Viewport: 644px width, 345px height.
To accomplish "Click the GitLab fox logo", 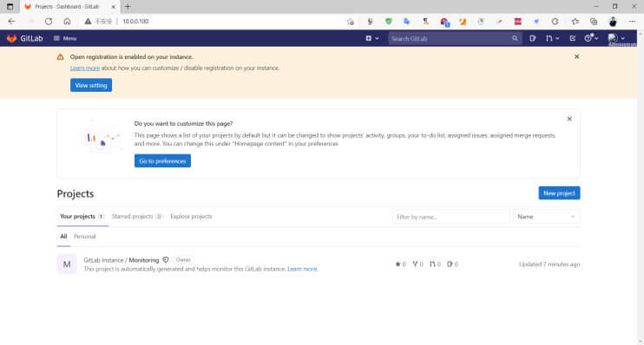I will (x=11, y=38).
